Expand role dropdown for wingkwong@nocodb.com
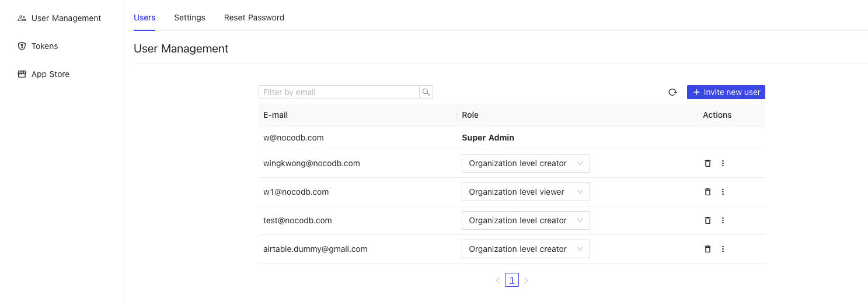 point(525,163)
